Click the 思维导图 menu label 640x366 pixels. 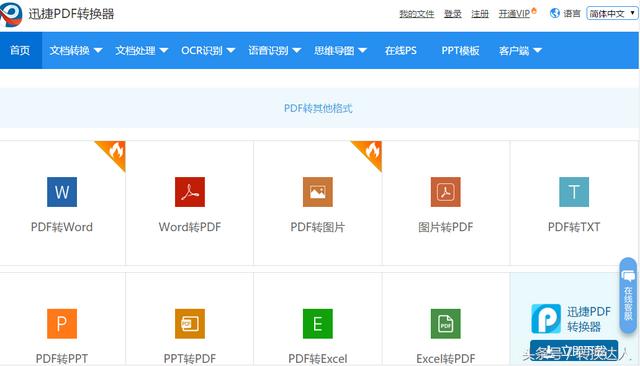pos(334,51)
